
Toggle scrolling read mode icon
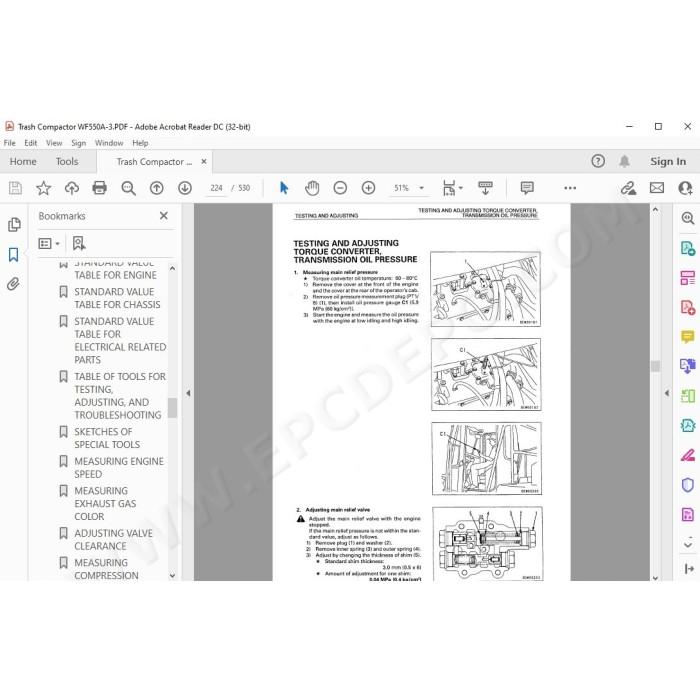point(485,188)
